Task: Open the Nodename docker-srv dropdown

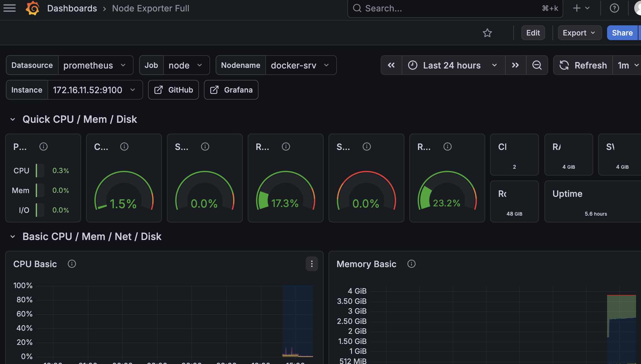Action: pyautogui.click(x=300, y=65)
